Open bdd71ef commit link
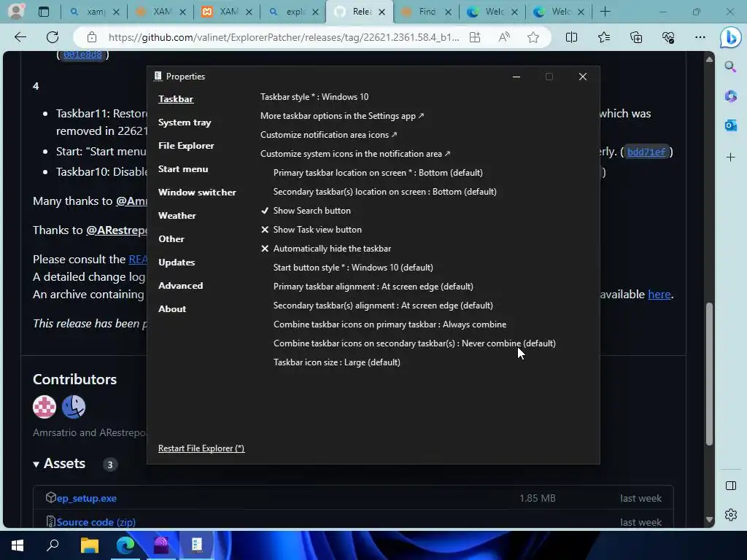747x560 pixels. point(646,152)
